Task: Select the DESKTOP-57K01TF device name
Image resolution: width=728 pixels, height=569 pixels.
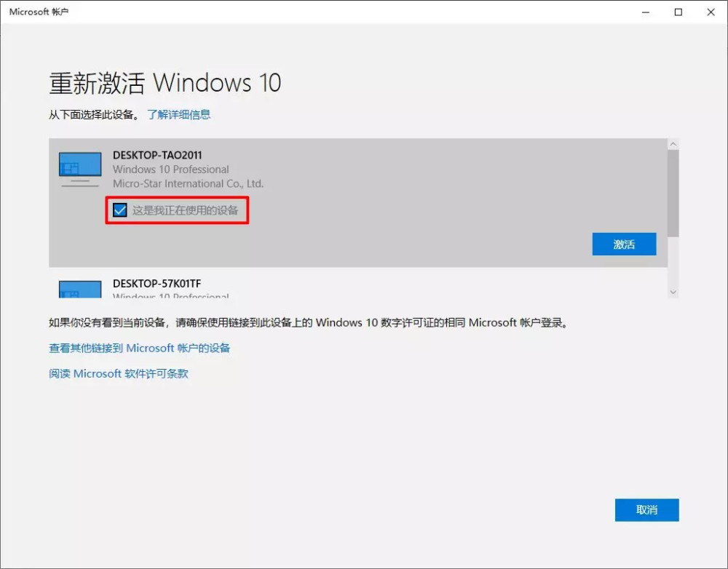Action: tap(157, 284)
